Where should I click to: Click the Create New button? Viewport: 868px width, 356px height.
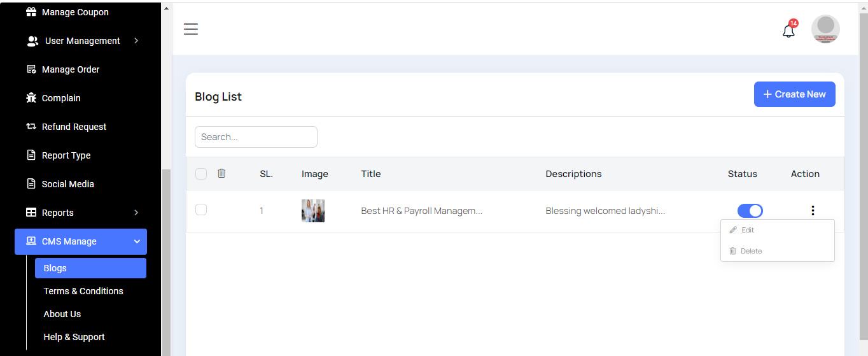pyautogui.click(x=794, y=94)
